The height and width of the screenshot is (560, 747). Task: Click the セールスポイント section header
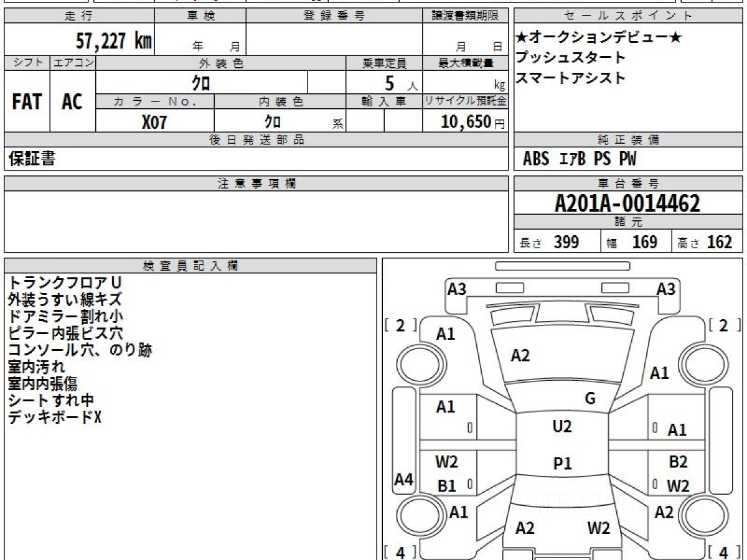pos(628,16)
